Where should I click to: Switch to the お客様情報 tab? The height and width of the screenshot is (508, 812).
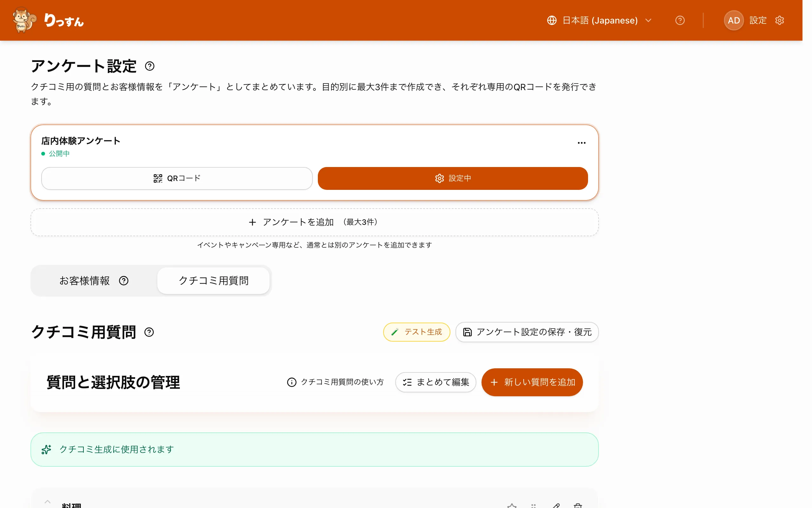click(94, 281)
